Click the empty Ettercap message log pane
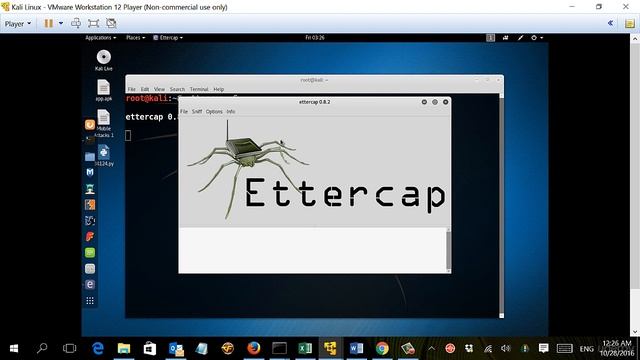Image resolution: width=640 pixels, height=360 pixels. [313, 250]
